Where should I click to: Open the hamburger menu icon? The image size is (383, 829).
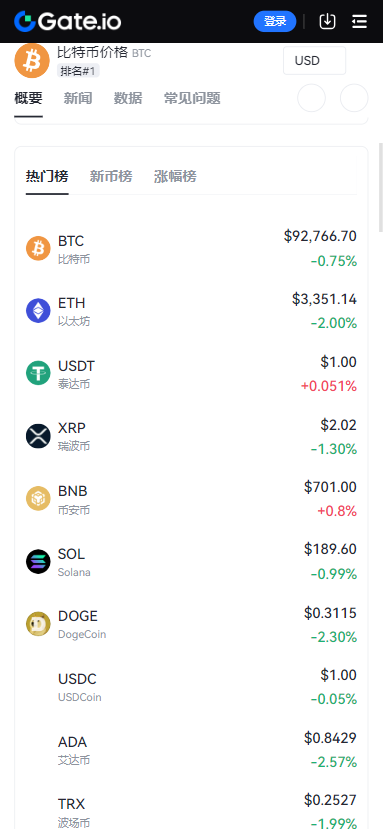[x=359, y=21]
